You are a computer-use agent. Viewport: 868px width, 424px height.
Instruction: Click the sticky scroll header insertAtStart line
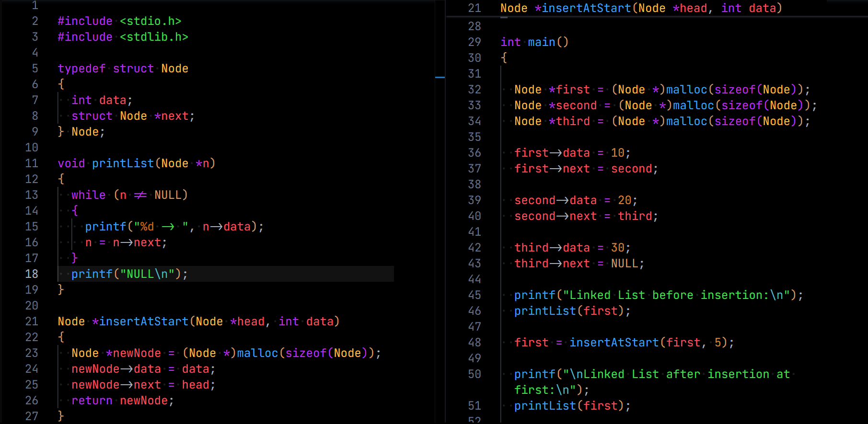coord(641,8)
